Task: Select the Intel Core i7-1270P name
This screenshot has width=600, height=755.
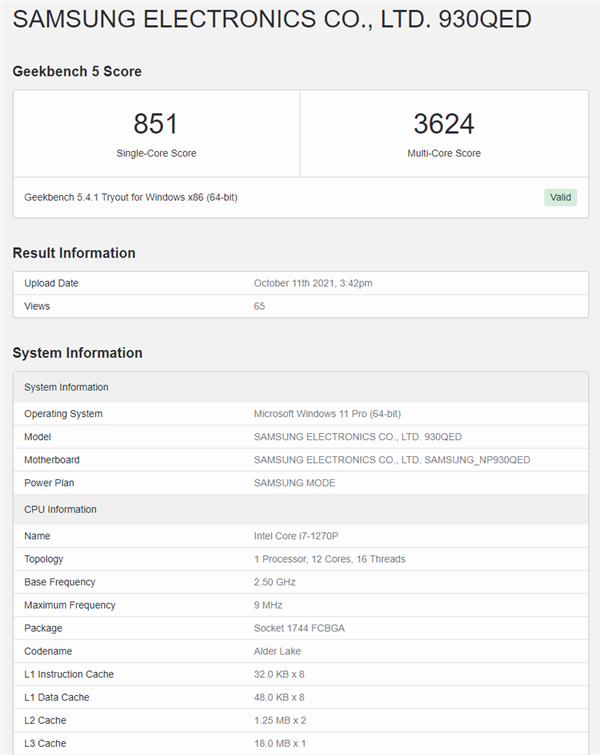Action: (303, 536)
